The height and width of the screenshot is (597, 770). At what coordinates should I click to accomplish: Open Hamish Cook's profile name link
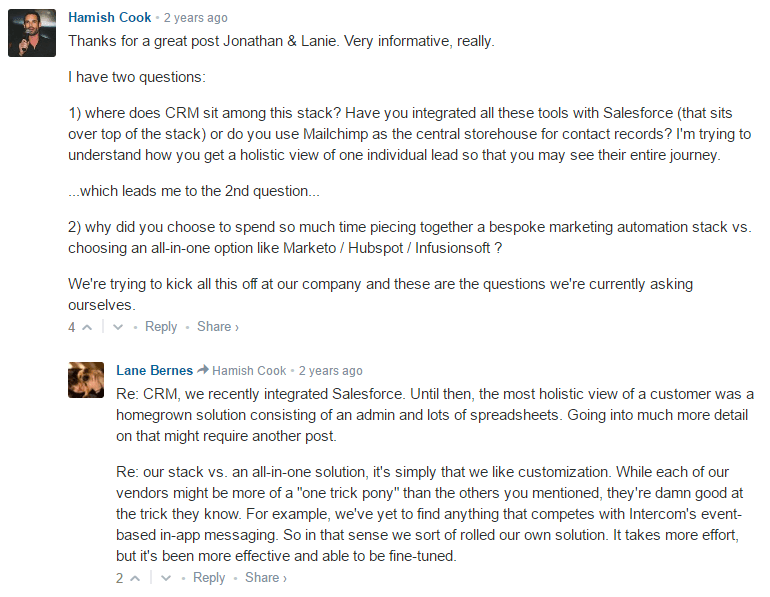pyautogui.click(x=110, y=18)
